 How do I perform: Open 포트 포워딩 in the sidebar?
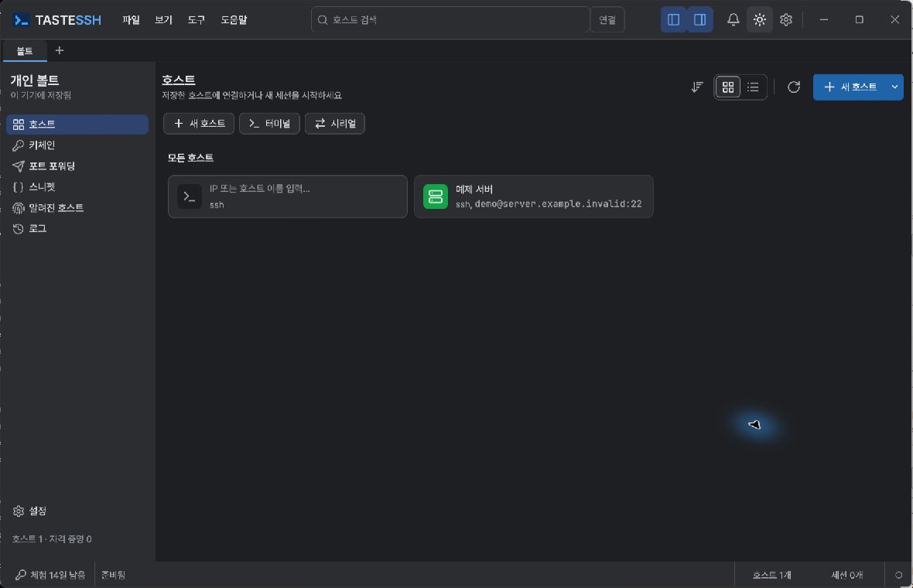pos(77,166)
